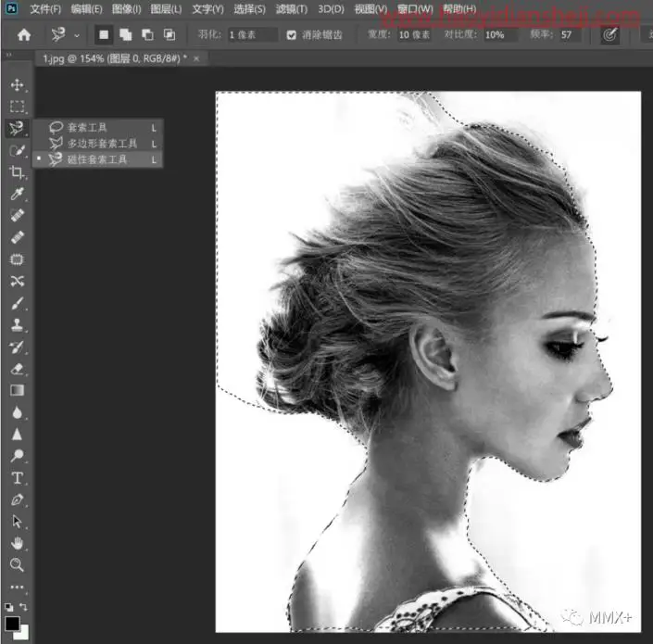Close the 1.jpg document tab

point(196,58)
